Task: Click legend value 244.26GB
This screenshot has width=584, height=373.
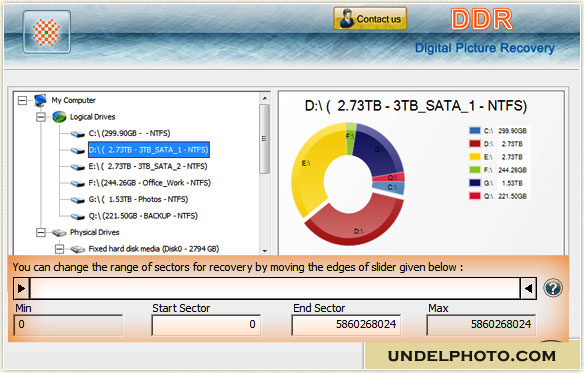Action: click(x=512, y=170)
